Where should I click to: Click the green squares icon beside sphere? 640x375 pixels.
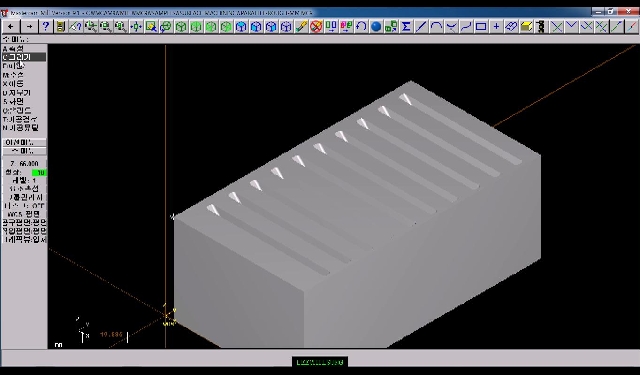(391, 27)
